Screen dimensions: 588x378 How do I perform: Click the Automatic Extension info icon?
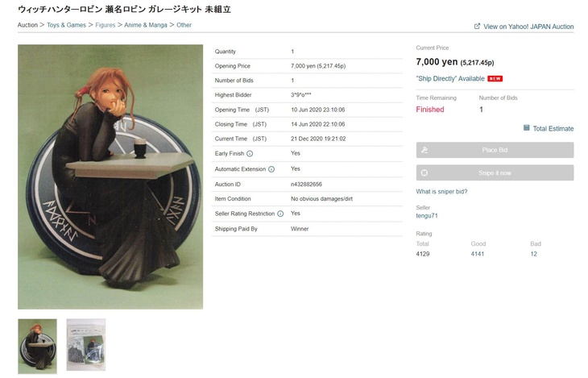coord(271,169)
